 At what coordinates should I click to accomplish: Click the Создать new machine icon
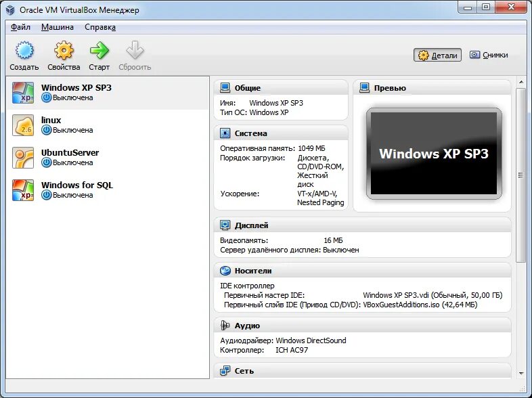click(24, 50)
